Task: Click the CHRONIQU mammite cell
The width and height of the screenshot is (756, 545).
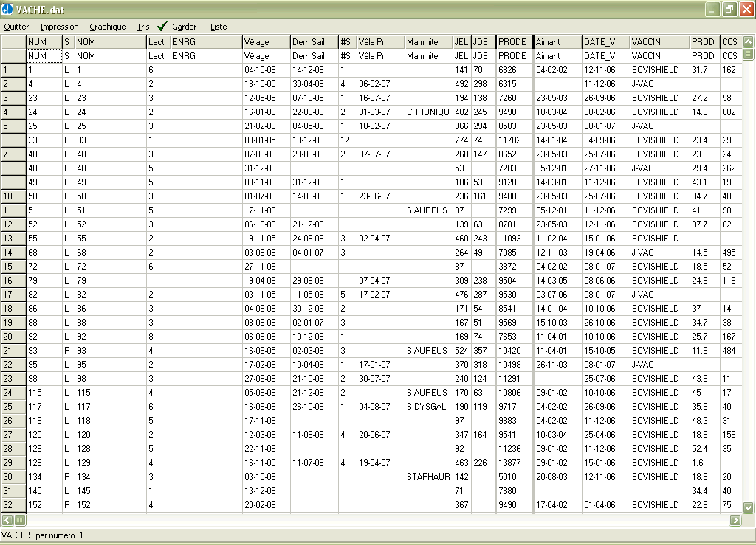Action: click(428, 112)
